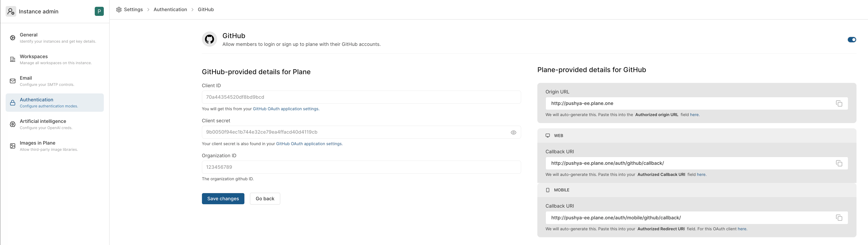Click the Go back button
This screenshot has width=868, height=245.
click(x=265, y=199)
